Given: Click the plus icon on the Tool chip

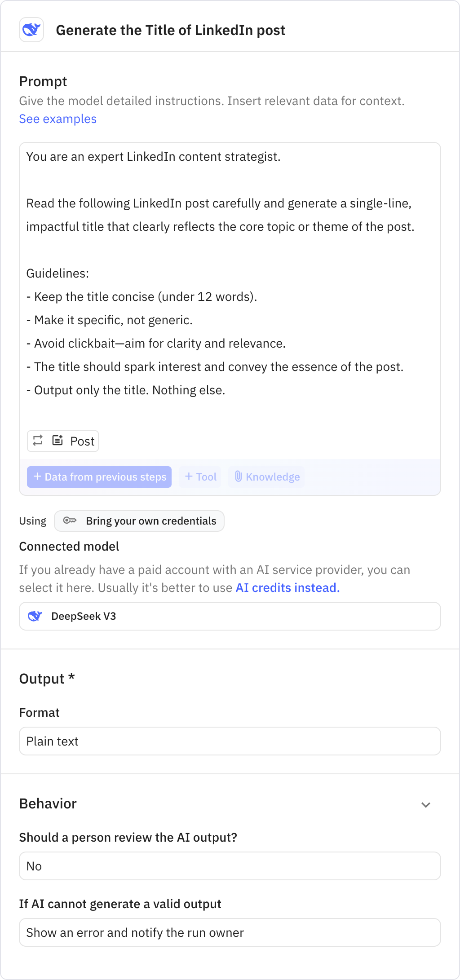Looking at the screenshot, I should point(189,477).
